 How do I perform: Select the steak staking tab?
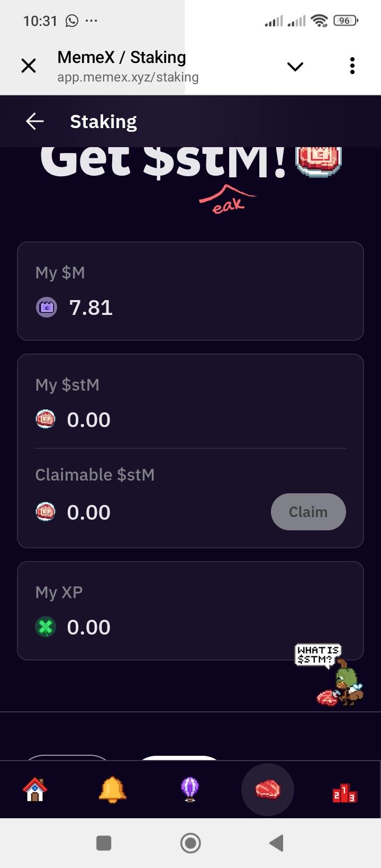(x=268, y=790)
